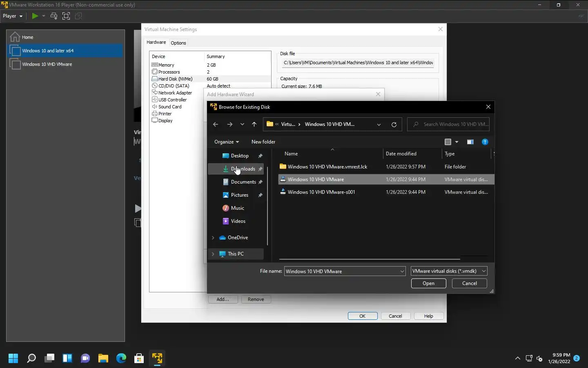The height and width of the screenshot is (368, 588).
Task: Click the Unity mode toolbar icon
Action: point(78,16)
